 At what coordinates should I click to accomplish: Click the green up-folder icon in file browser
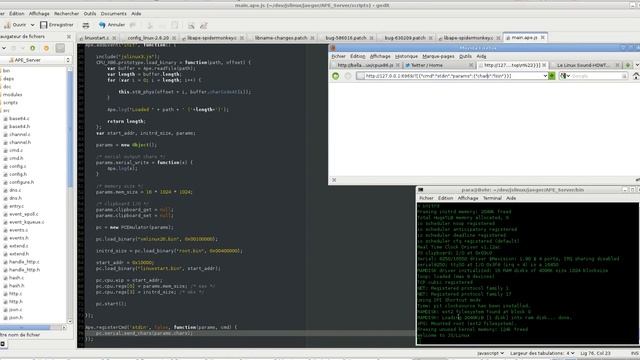coord(33,48)
